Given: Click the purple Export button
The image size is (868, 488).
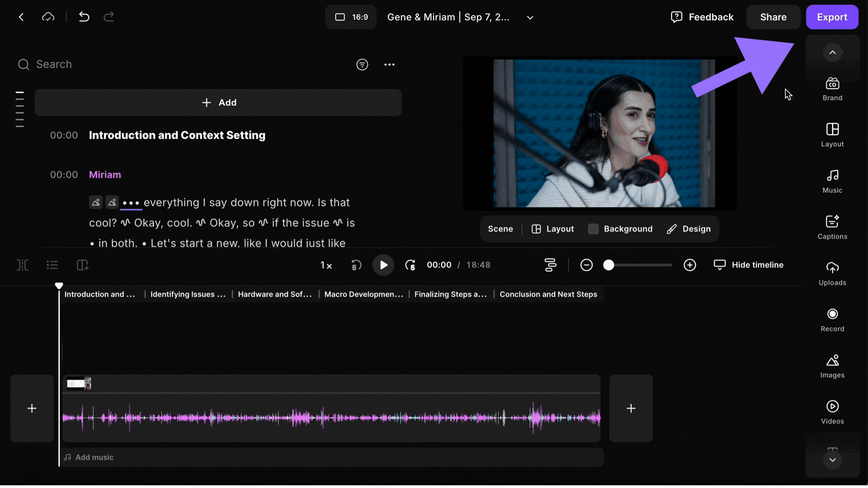Looking at the screenshot, I should point(832,17).
